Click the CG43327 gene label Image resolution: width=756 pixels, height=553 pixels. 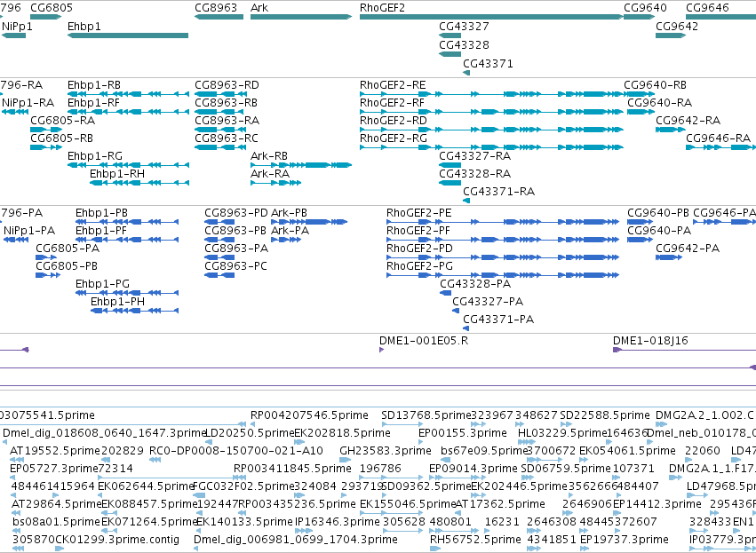(x=464, y=26)
